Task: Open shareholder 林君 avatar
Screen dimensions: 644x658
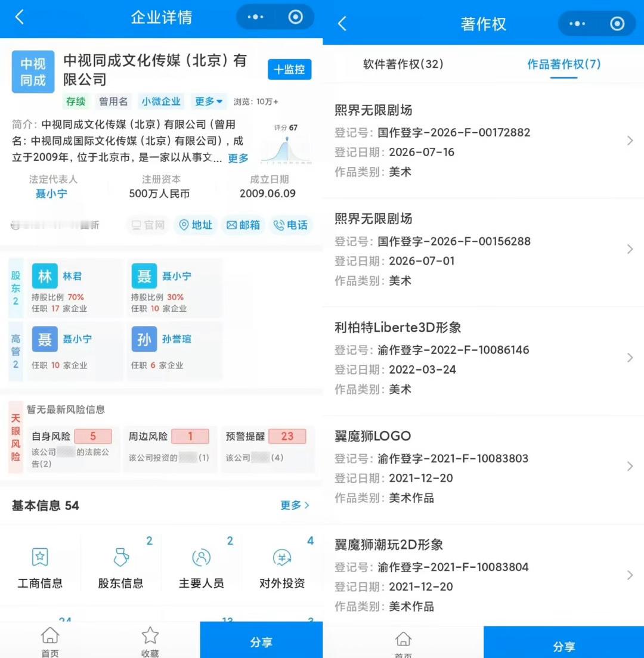Action: 45,276
